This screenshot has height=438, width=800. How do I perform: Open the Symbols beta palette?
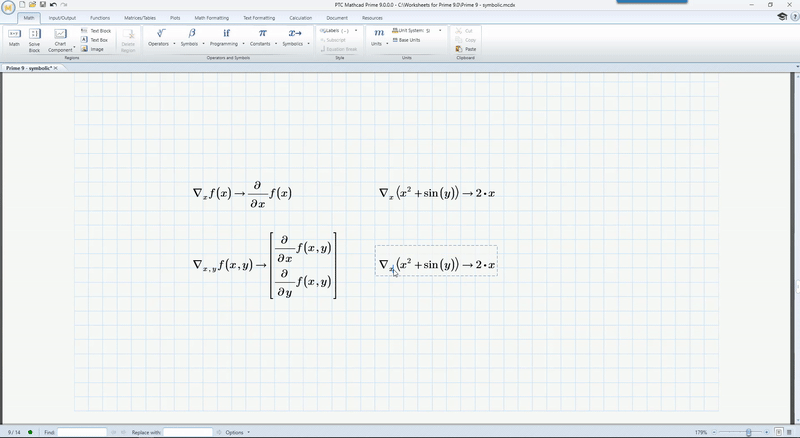(192, 37)
